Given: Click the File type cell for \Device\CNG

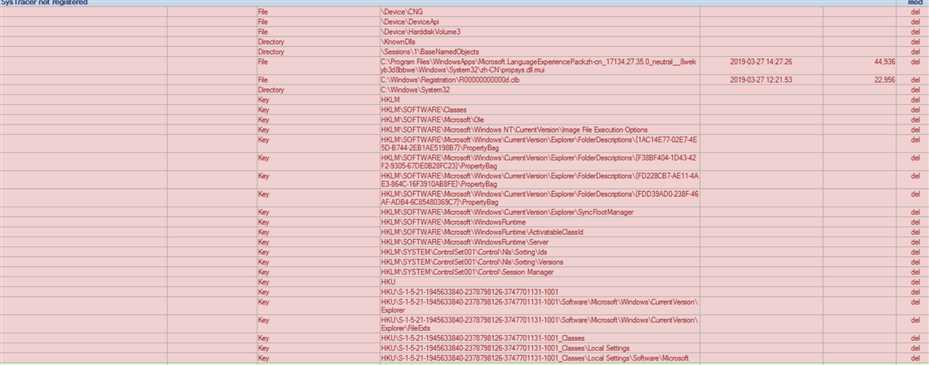Looking at the screenshot, I should [262, 12].
